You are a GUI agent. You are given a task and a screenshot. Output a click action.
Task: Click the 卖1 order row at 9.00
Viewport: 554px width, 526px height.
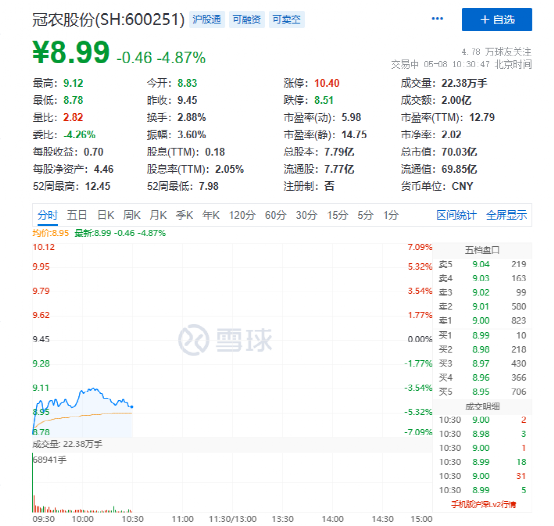click(x=482, y=321)
